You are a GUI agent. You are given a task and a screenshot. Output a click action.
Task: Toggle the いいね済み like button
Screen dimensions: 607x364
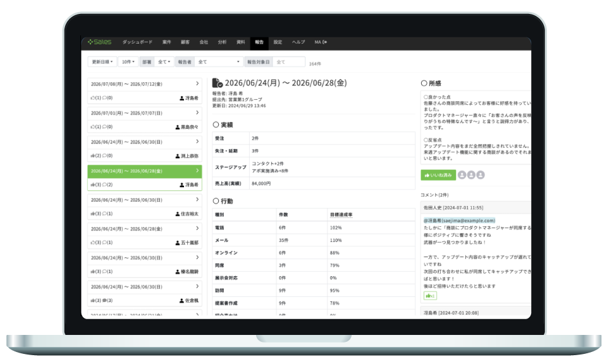pyautogui.click(x=438, y=175)
